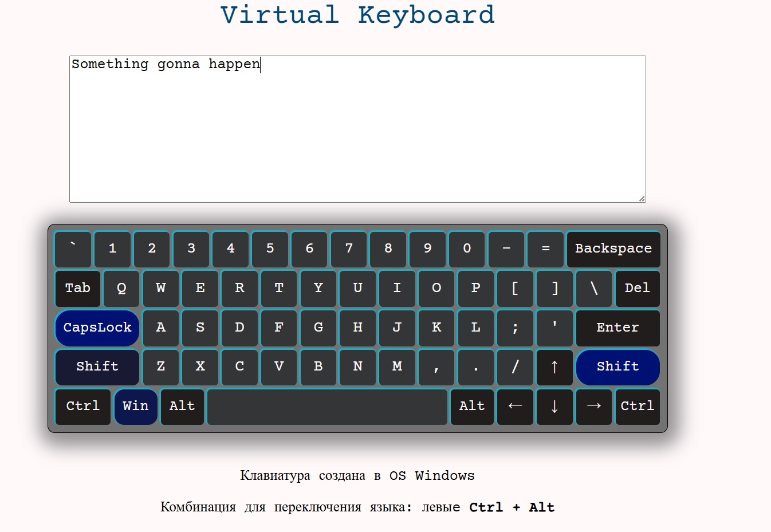Toggle CapsLock on the virtual keyboard
Image resolution: width=771 pixels, height=532 pixels.
pyautogui.click(x=96, y=328)
